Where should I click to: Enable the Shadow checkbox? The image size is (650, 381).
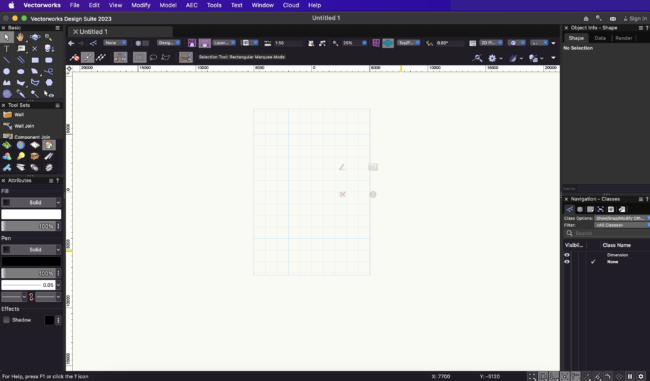(6, 320)
